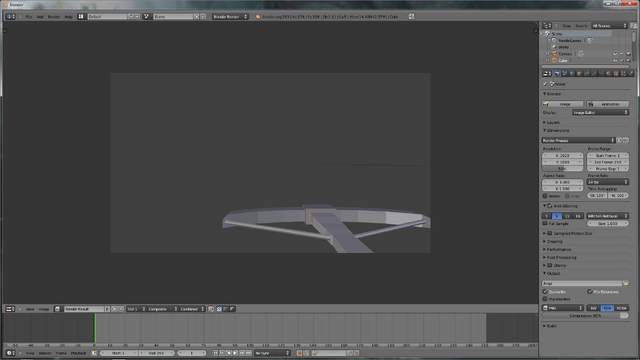Select 16 anti-aliasing samples
This screenshot has width=640, height=360.
(578, 216)
